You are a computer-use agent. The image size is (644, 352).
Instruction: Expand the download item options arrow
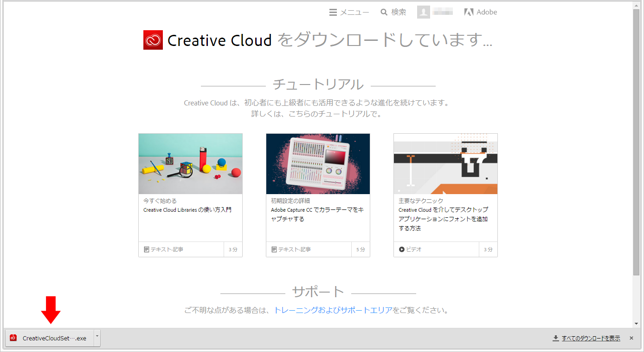(97, 338)
